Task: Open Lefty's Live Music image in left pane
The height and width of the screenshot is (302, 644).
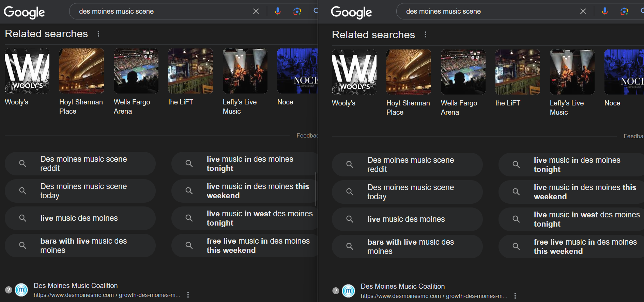Action: pyautogui.click(x=245, y=71)
